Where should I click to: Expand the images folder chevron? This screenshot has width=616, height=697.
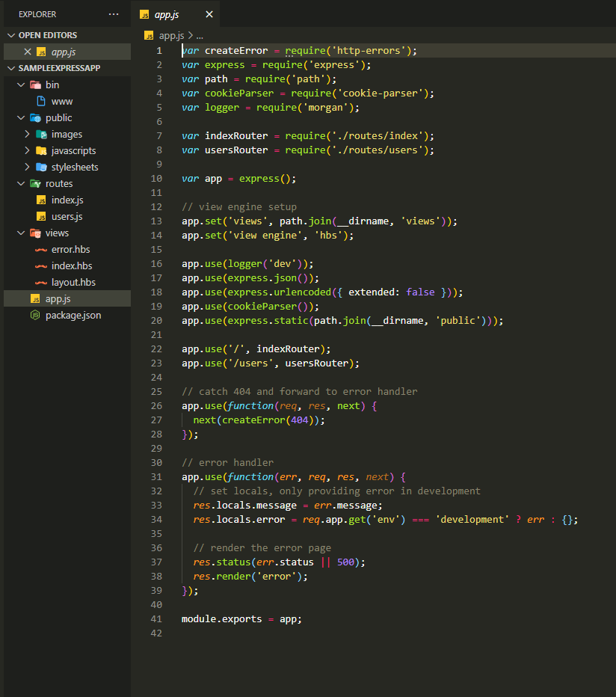click(x=27, y=134)
